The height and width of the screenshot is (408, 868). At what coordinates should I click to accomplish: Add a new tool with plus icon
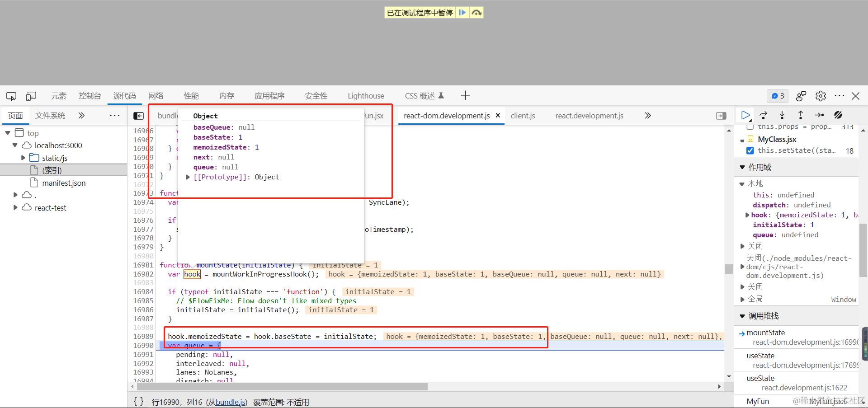tap(465, 95)
